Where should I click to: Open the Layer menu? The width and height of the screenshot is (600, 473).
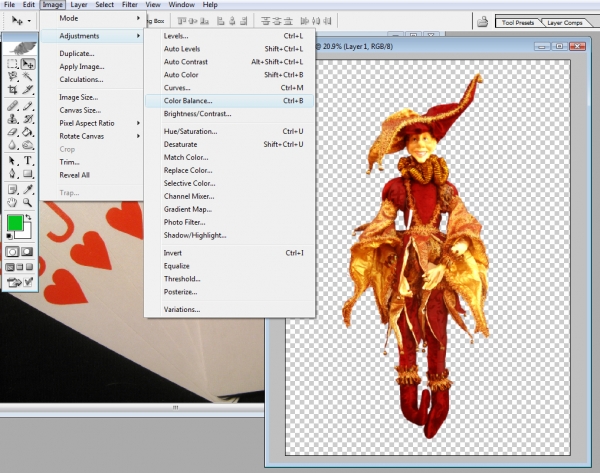79,5
